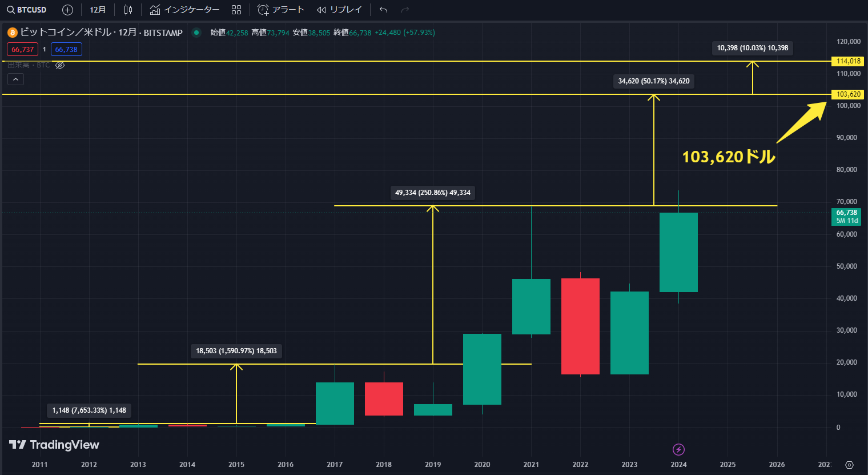This screenshot has height=475, width=868.
Task: Click the 2024 green yearly candle
Action: (678, 252)
